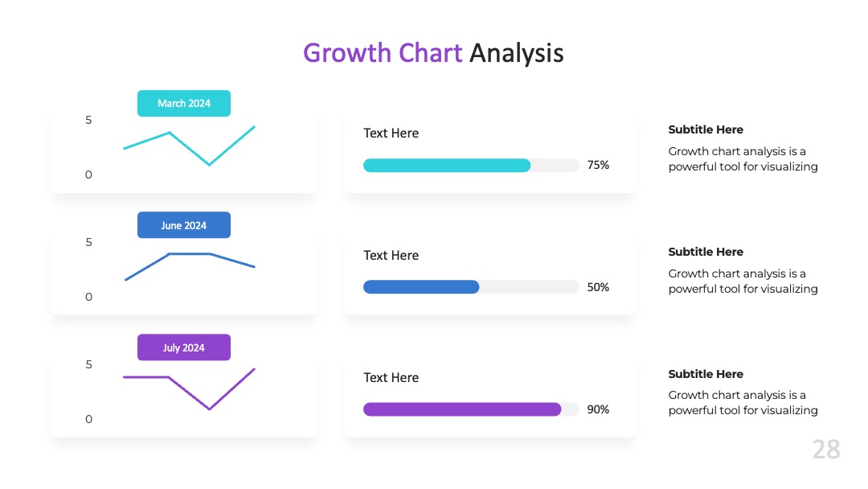The width and height of the screenshot is (868, 489).
Task: Select the first Subtitle Here heading
Action: 706,129
